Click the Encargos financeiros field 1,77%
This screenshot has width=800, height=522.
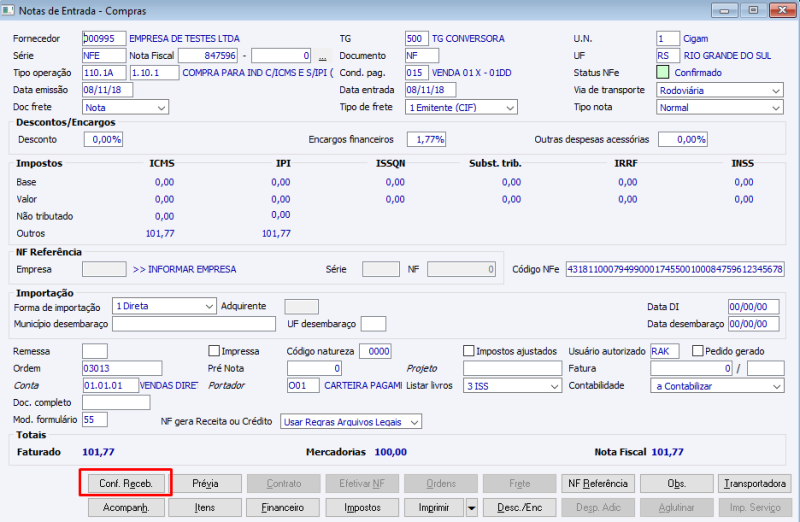(x=427, y=139)
